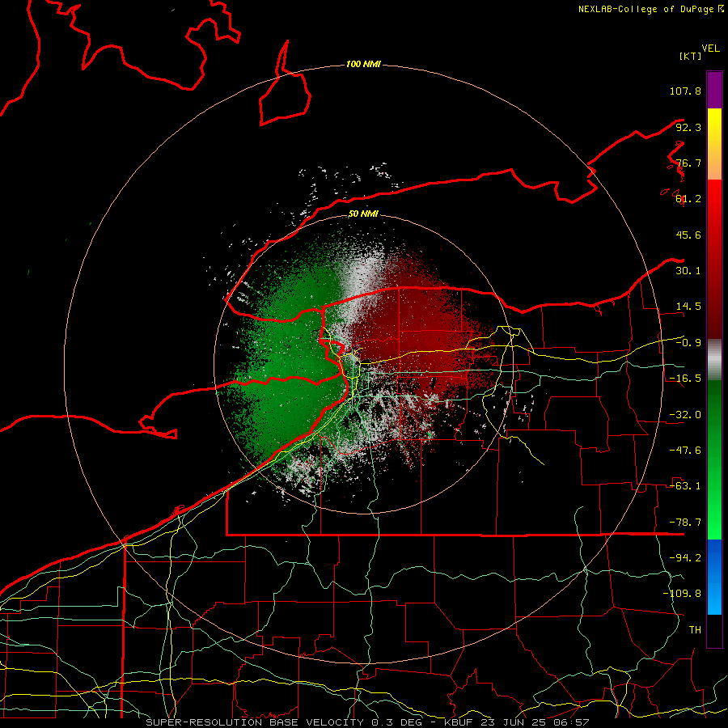Click the 92.3 legend value

click(x=688, y=127)
